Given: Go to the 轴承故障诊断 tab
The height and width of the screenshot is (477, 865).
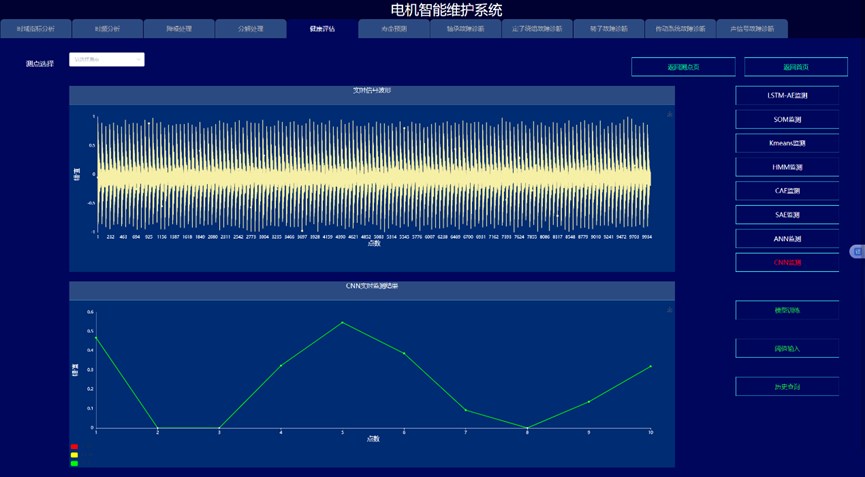Looking at the screenshot, I should tap(465, 29).
